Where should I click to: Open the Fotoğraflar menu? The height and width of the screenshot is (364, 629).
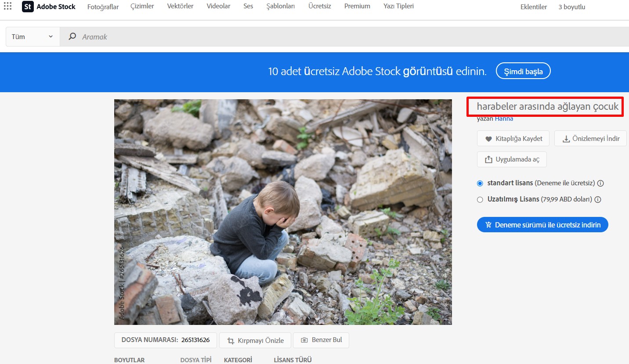103,7
